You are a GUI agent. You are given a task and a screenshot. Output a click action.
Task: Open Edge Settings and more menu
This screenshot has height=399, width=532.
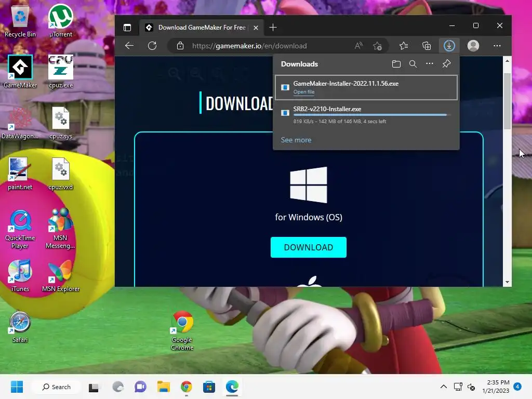point(497,46)
